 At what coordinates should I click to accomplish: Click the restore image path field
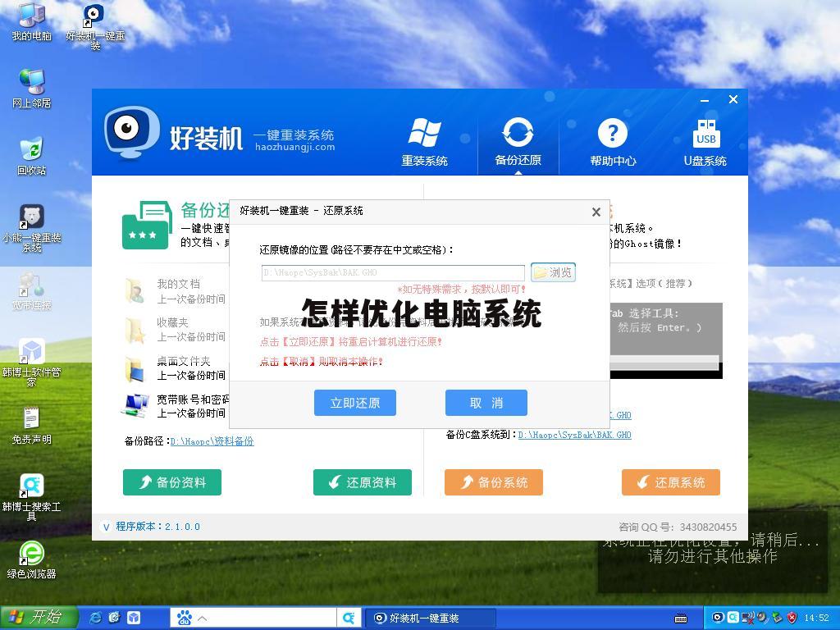pyautogui.click(x=393, y=272)
